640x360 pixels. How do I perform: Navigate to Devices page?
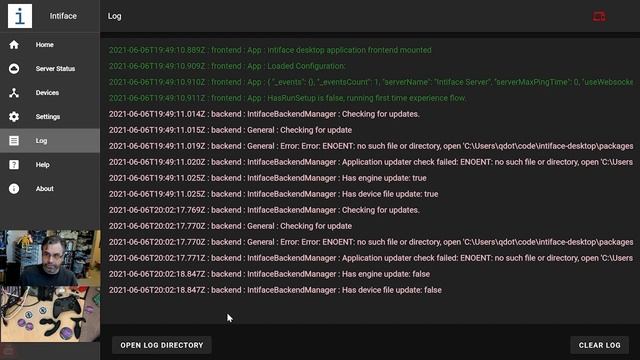tap(50, 93)
